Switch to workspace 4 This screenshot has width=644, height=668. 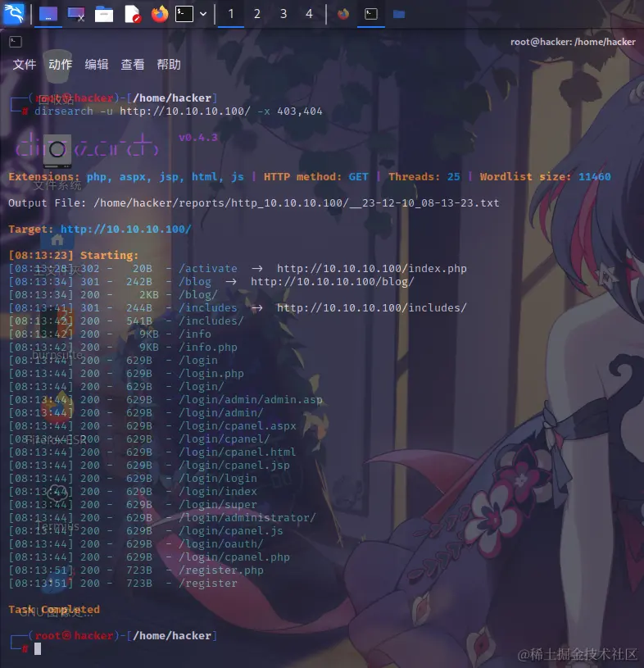coord(309,14)
